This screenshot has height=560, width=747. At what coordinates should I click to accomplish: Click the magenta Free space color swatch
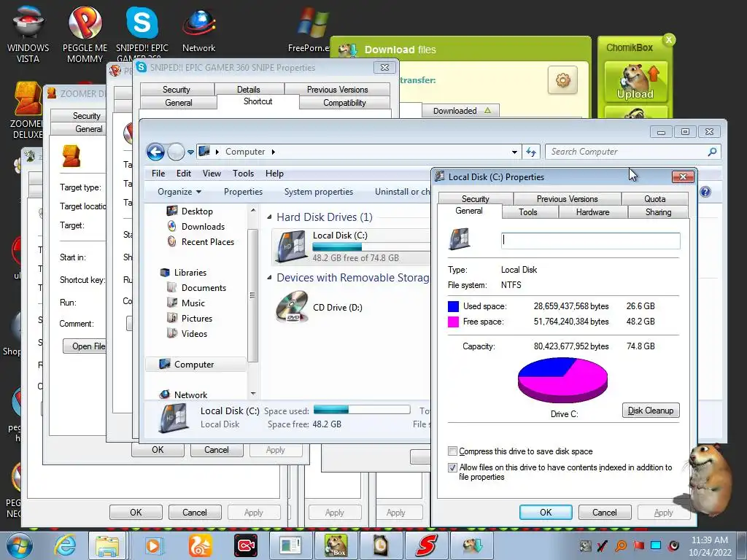pos(454,322)
